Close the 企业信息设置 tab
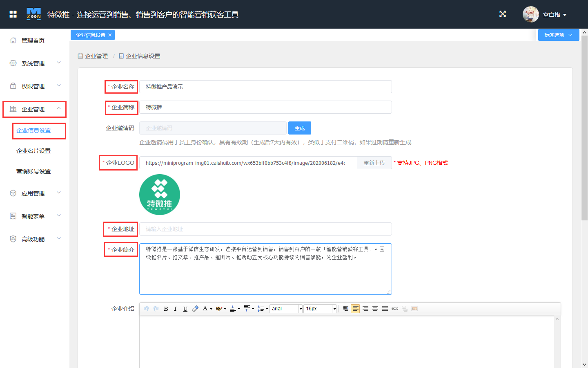Screen dimensions: 588x368 [x=110, y=35]
